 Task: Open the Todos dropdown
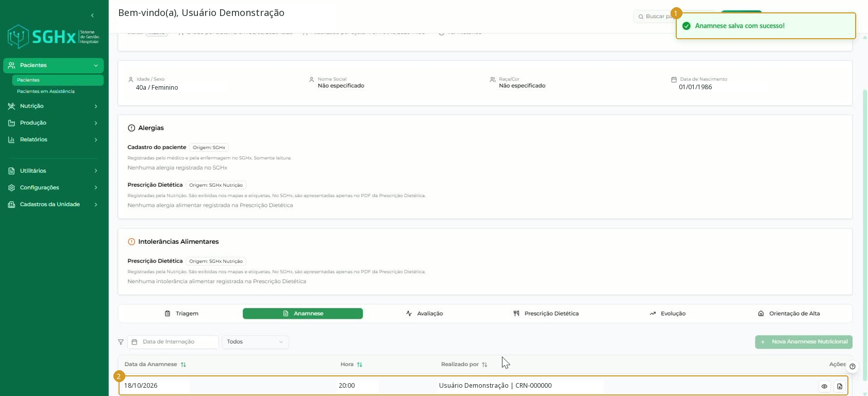point(255,342)
